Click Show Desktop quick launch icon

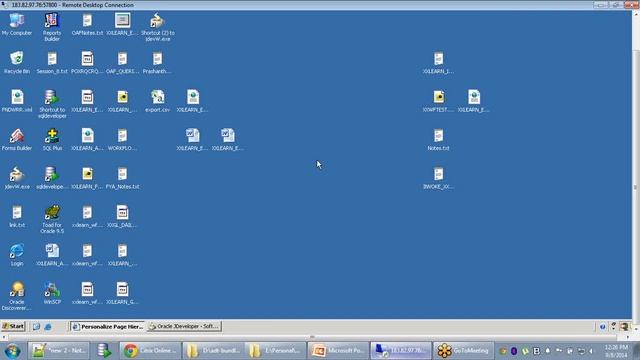pyautogui.click(x=36, y=327)
